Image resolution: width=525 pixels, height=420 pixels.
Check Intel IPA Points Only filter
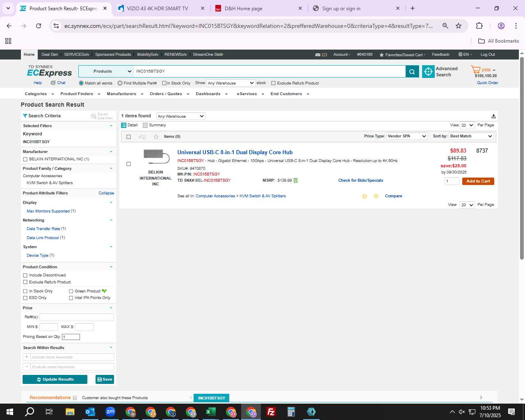pyautogui.click(x=71, y=298)
